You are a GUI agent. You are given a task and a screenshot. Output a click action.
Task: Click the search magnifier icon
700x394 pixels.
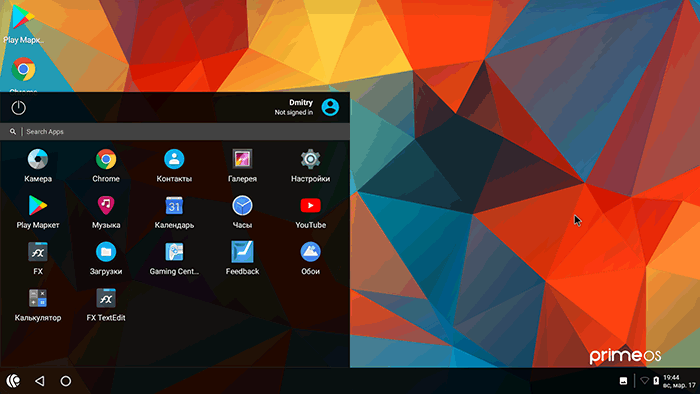[13, 132]
